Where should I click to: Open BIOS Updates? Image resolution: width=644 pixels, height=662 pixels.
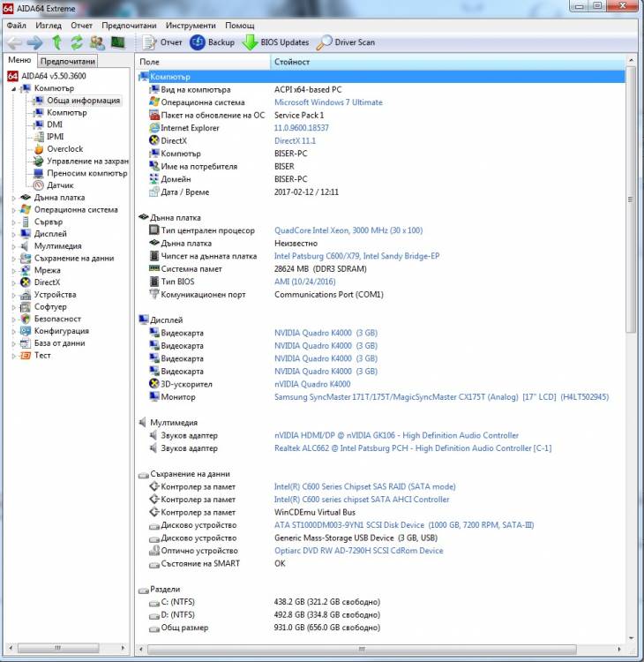pos(275,42)
